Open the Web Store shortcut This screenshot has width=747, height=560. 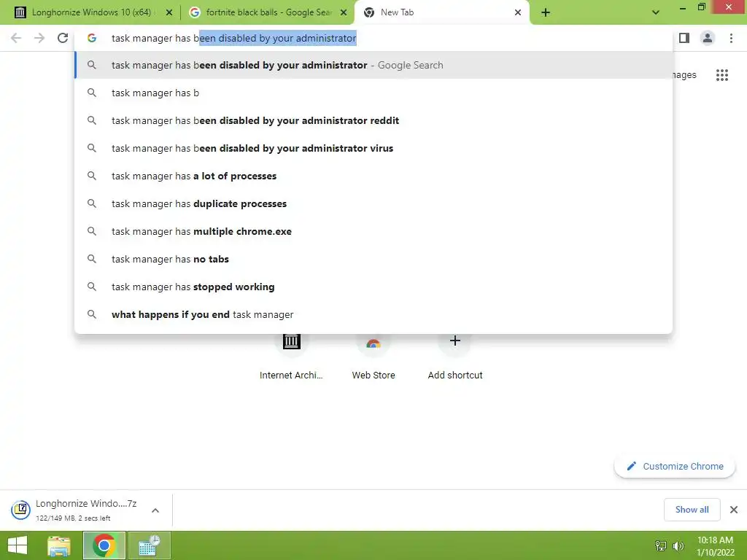click(x=373, y=355)
